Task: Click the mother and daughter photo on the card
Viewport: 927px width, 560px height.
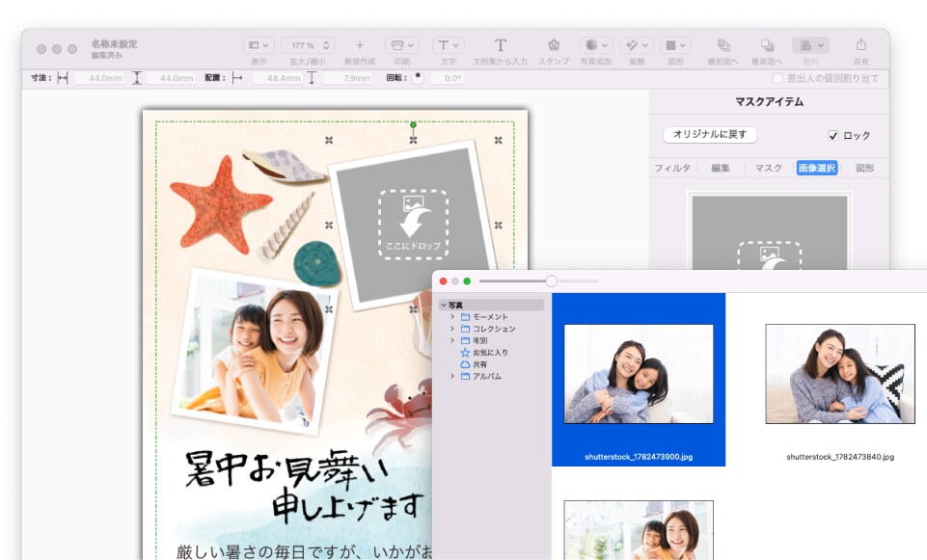Action: click(255, 352)
